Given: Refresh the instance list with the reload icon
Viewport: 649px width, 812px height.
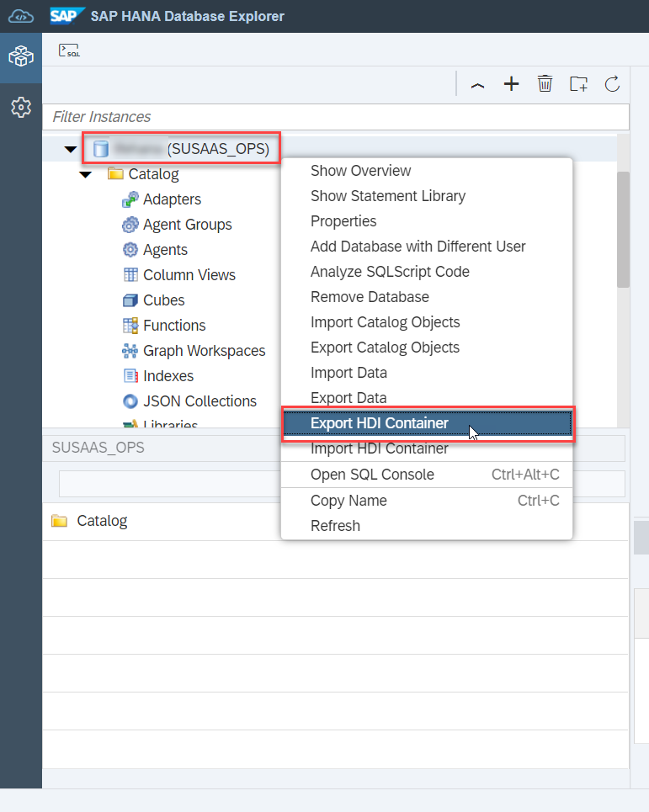Looking at the screenshot, I should (x=612, y=84).
